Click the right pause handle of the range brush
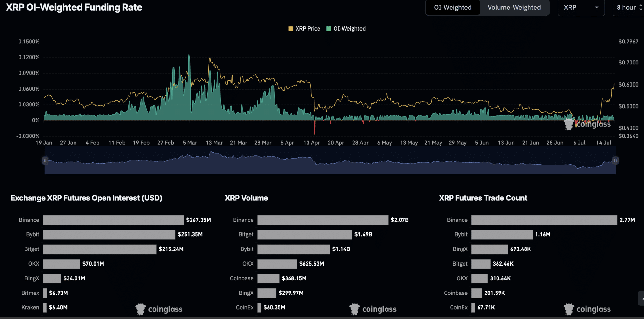 click(615, 160)
